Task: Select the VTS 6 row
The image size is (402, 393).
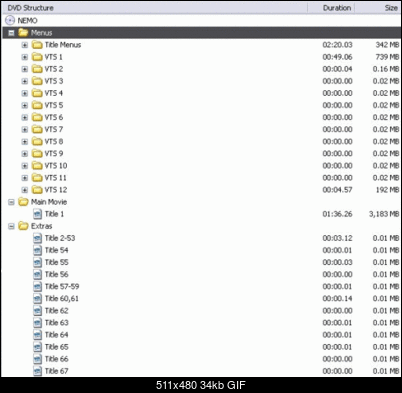Action: (201, 117)
